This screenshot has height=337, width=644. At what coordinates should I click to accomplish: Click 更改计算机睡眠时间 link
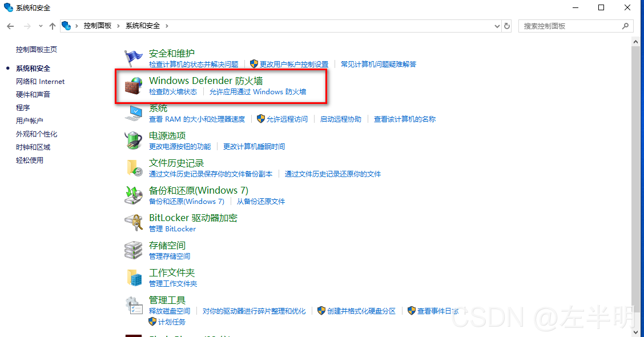(254, 147)
